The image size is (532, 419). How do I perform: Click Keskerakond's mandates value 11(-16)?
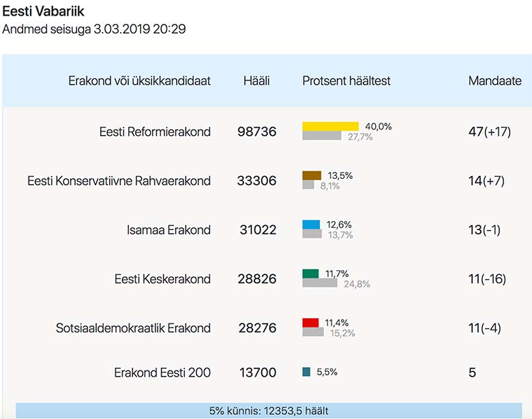(487, 279)
